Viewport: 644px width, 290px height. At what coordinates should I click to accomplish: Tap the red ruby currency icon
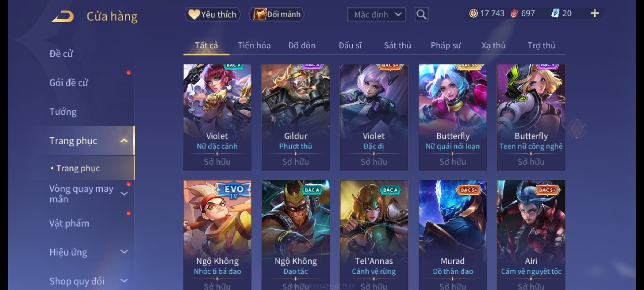514,13
